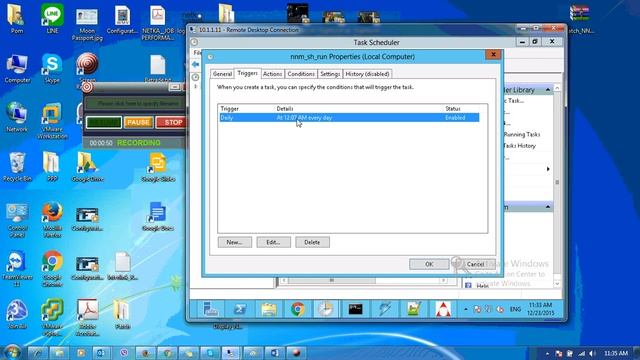This screenshot has height=360, width=640.
Task: Collapse the Task Scheduler Library actions section
Action: (x=548, y=90)
